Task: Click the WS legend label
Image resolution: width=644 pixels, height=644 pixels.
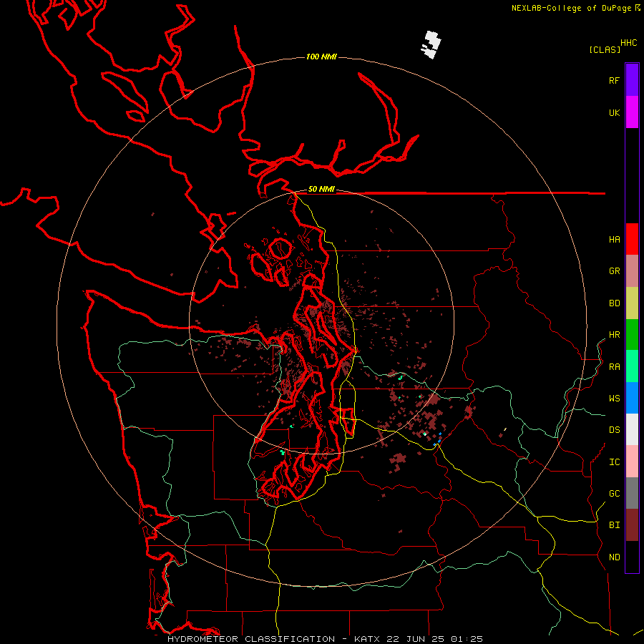Action: pos(614,399)
